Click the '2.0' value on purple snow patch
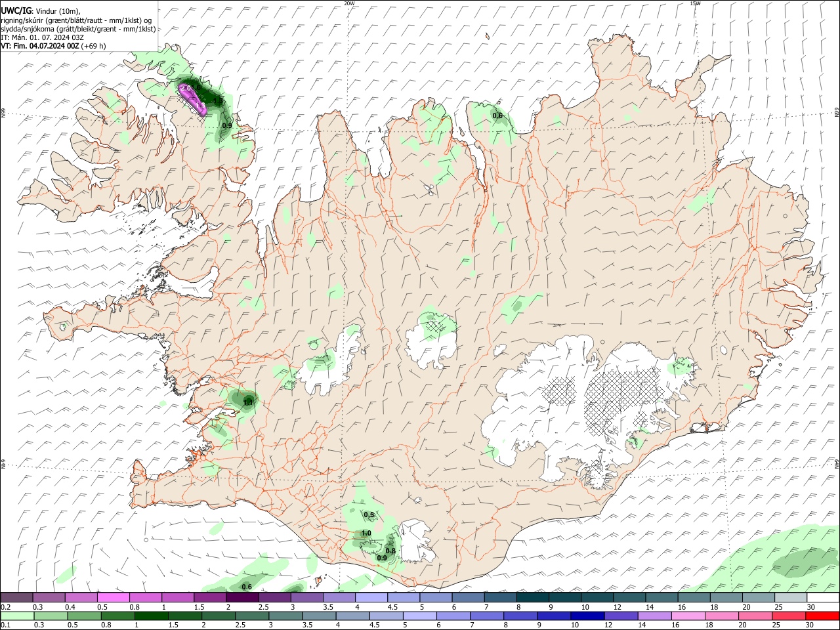 click(x=186, y=88)
